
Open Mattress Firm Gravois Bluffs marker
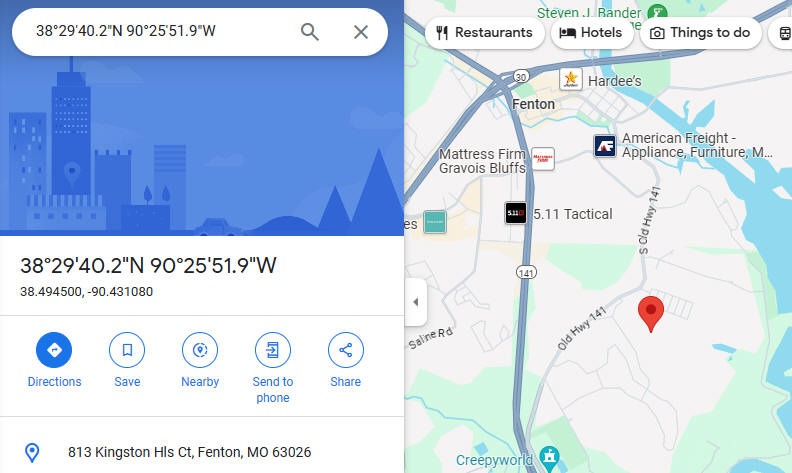(543, 159)
